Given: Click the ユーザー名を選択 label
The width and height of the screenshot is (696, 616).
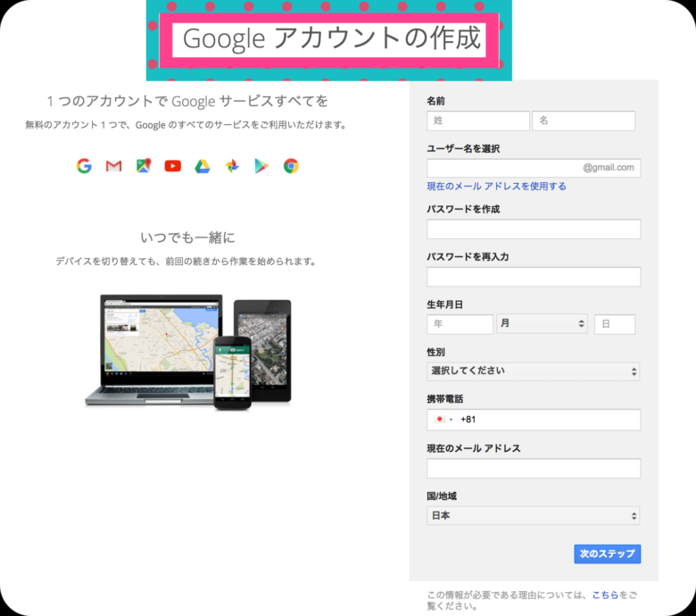Looking at the screenshot, I should click(x=463, y=149).
